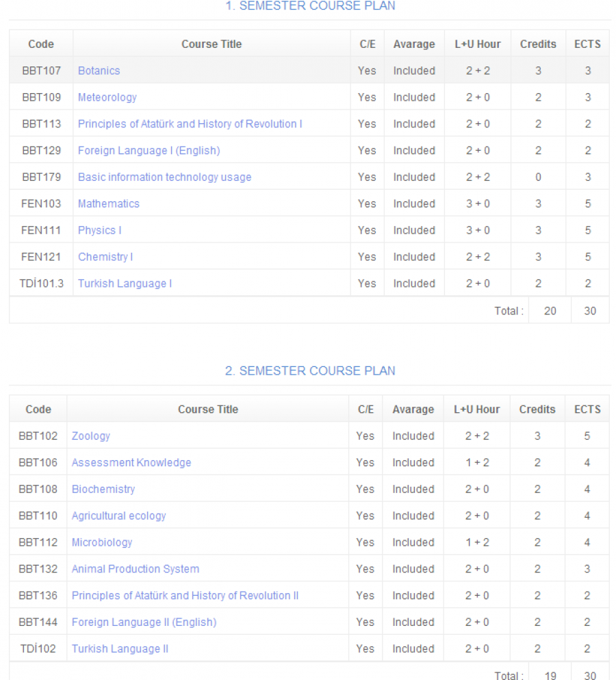Click Total label in semester 1 table

(x=509, y=311)
